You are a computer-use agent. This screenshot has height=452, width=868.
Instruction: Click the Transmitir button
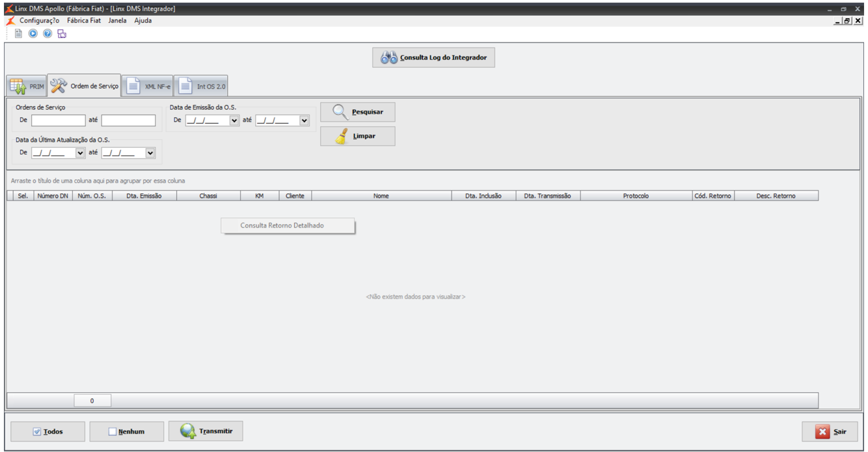click(206, 431)
